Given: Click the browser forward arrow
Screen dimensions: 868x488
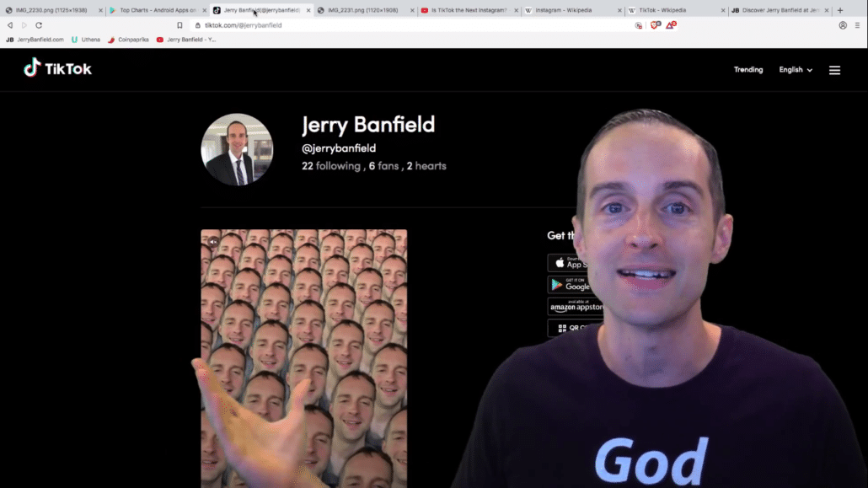Looking at the screenshot, I should tap(24, 25).
